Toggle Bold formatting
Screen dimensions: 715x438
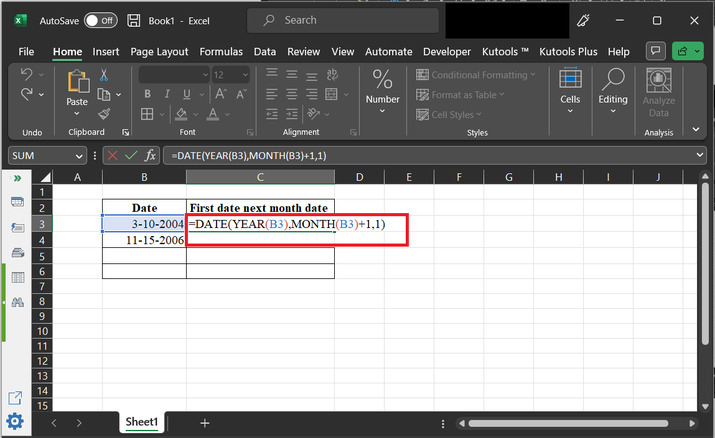147,95
